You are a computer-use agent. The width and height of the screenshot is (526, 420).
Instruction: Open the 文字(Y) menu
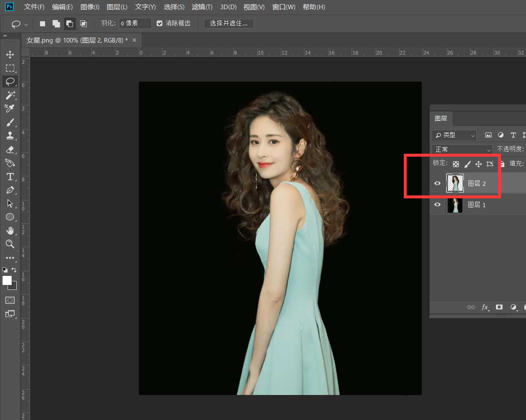[146, 7]
